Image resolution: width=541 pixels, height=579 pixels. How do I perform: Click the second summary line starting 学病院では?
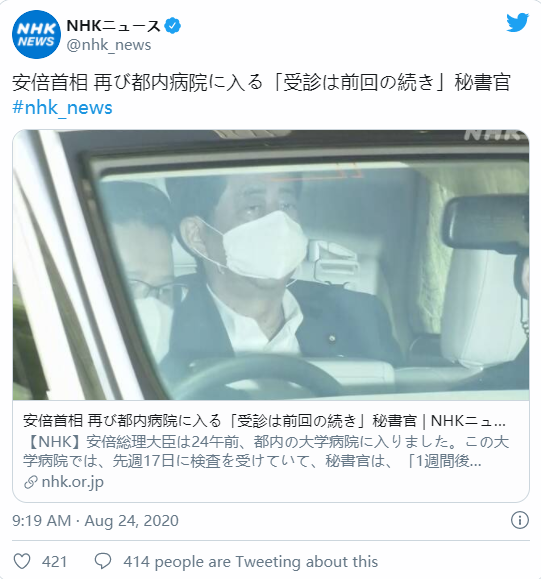(252, 461)
